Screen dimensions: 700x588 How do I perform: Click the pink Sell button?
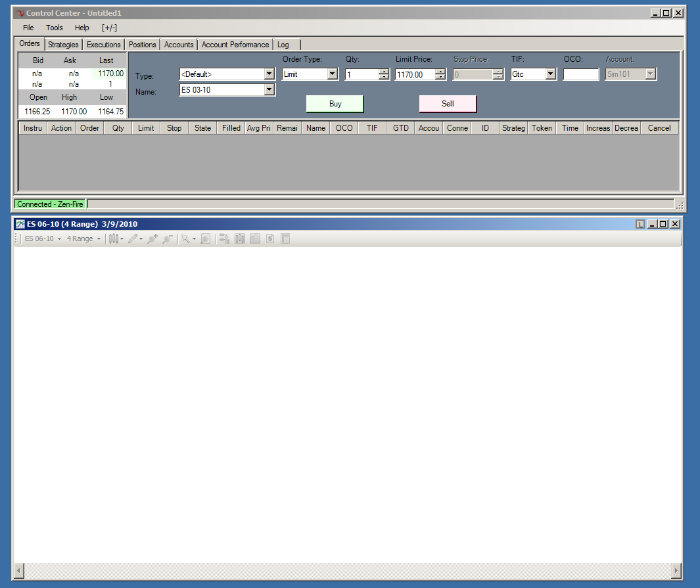pos(448,104)
